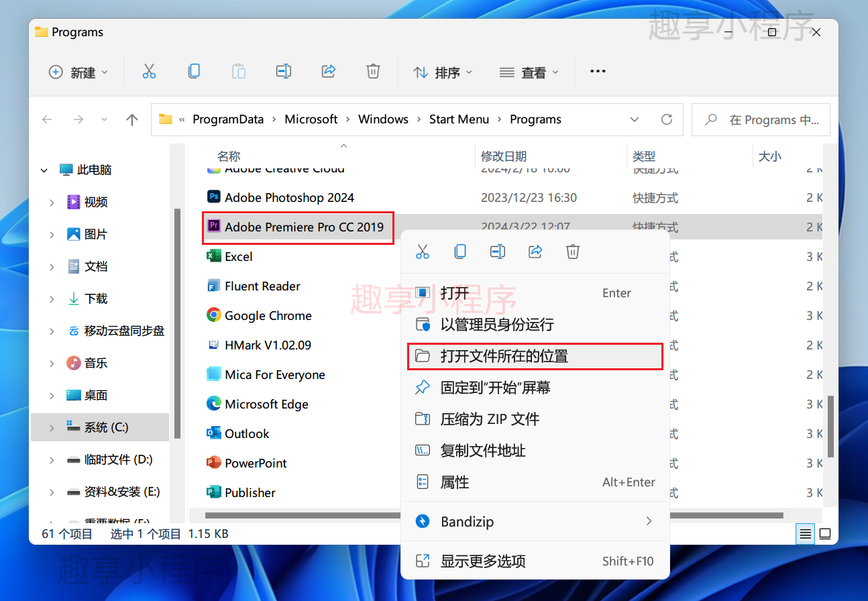Open the 查看 (View) dropdown
The image size is (868, 601).
pos(529,72)
